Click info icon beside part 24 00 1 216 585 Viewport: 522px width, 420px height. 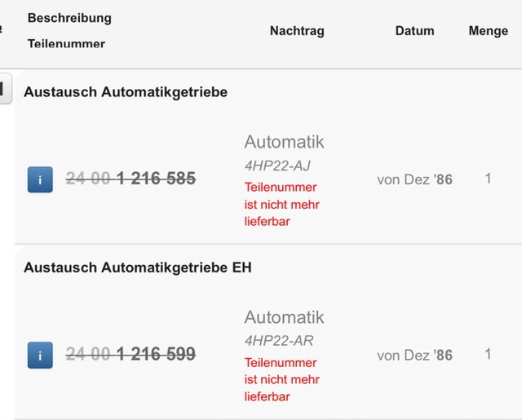point(40,179)
